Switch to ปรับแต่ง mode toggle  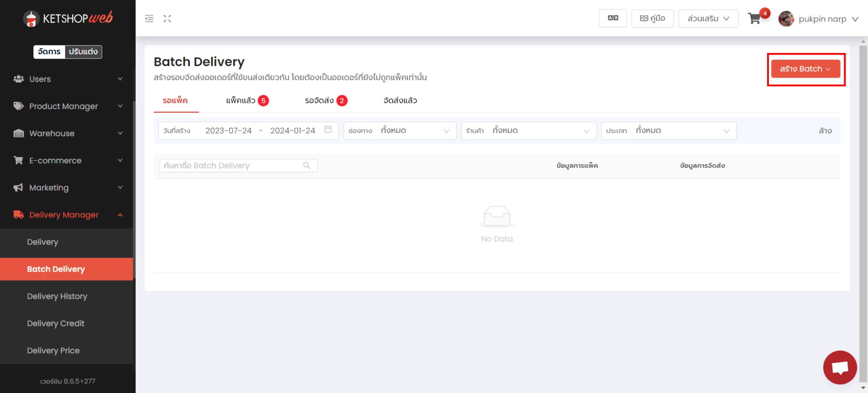point(83,51)
